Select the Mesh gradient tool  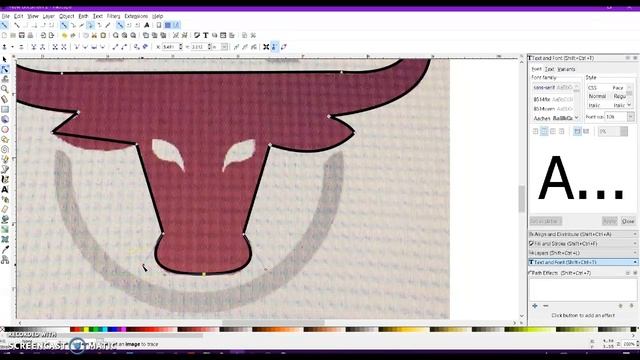[5, 239]
